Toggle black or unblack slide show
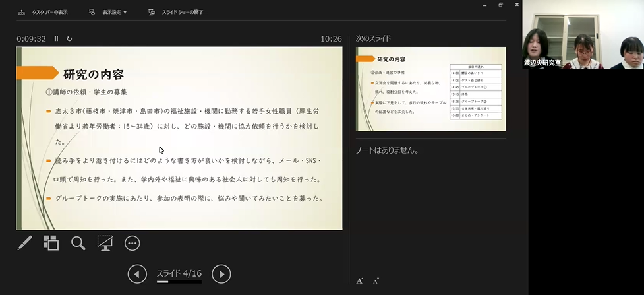Viewport: 644px width, 295px height. tap(105, 243)
